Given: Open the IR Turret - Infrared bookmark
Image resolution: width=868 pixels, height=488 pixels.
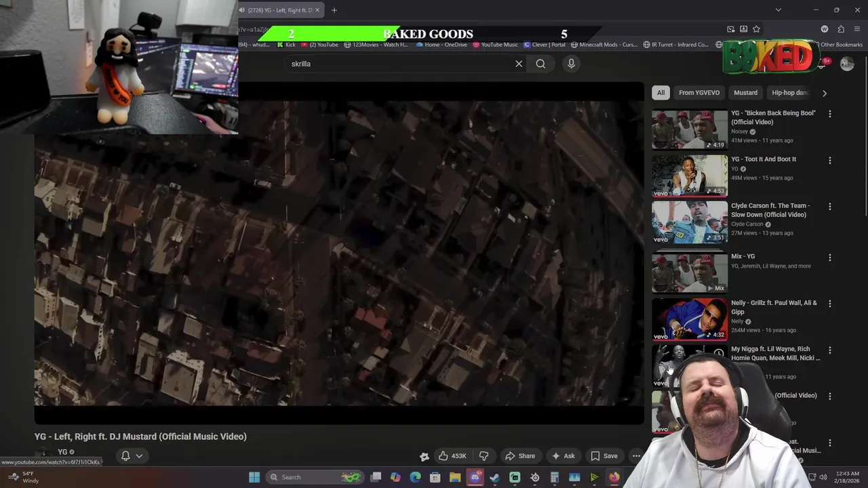Looking at the screenshot, I should tap(675, 45).
